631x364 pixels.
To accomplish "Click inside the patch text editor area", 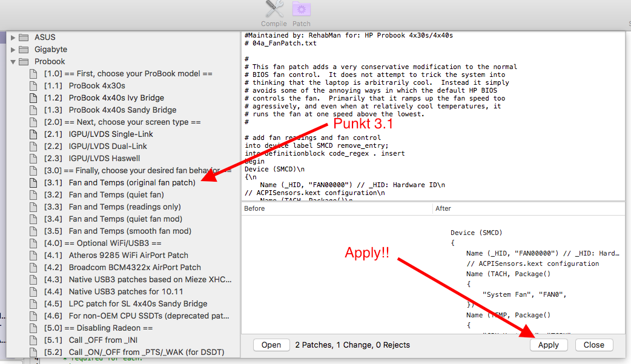I will [433, 116].
